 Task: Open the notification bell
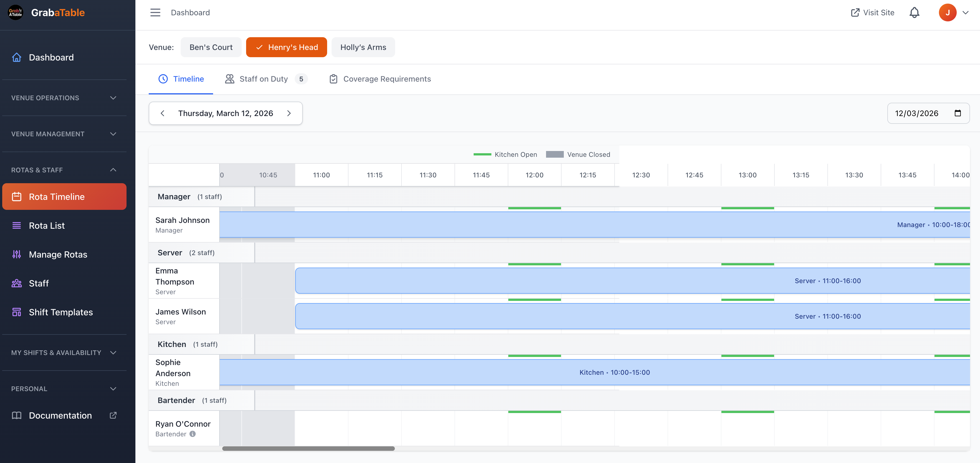[914, 12]
